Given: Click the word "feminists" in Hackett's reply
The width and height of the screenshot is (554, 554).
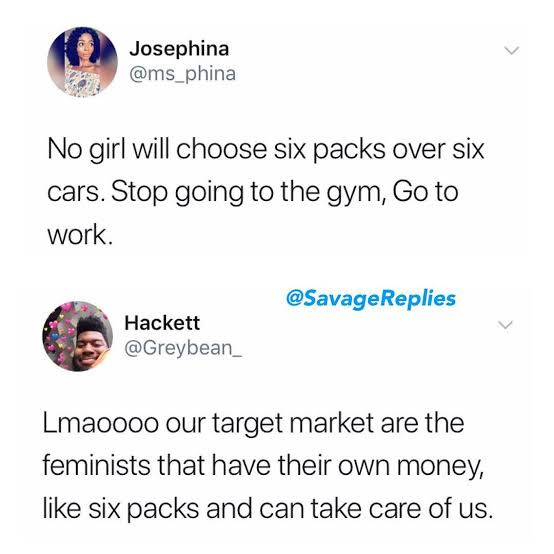Looking at the screenshot, I should pos(97,465).
